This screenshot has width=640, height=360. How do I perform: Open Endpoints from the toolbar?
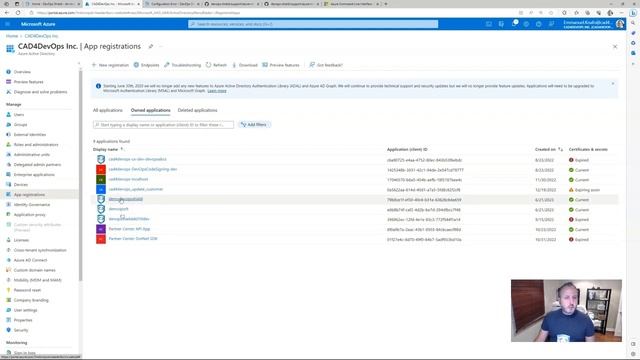pyautogui.click(x=147, y=65)
